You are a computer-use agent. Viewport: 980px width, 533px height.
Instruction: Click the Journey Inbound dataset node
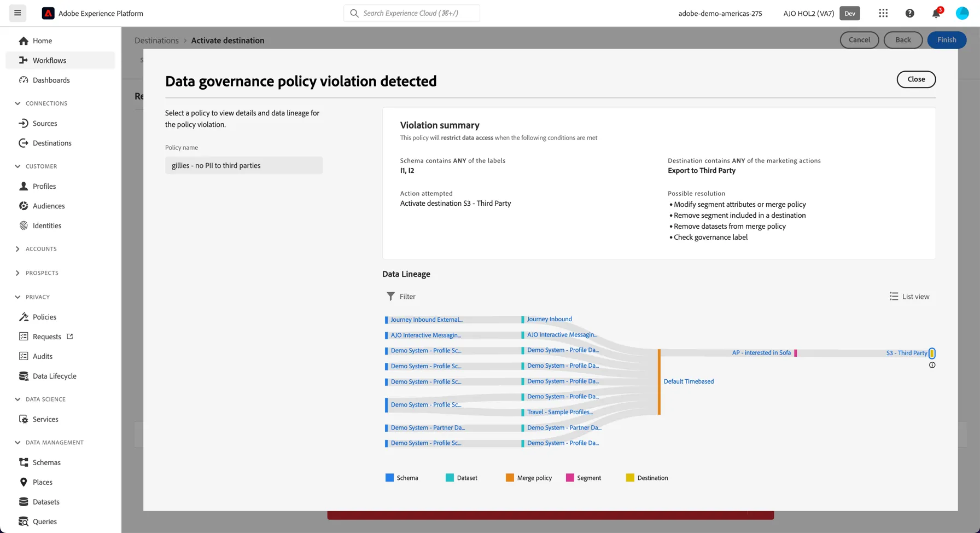pos(549,319)
